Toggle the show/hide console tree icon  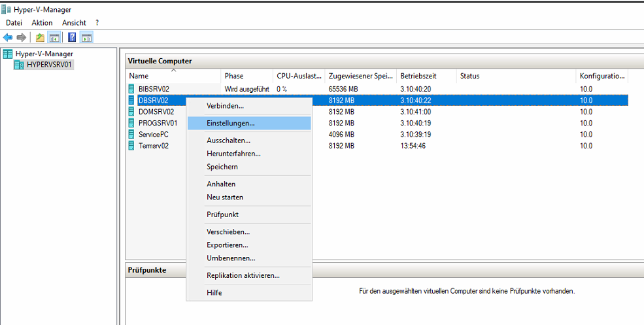point(54,38)
